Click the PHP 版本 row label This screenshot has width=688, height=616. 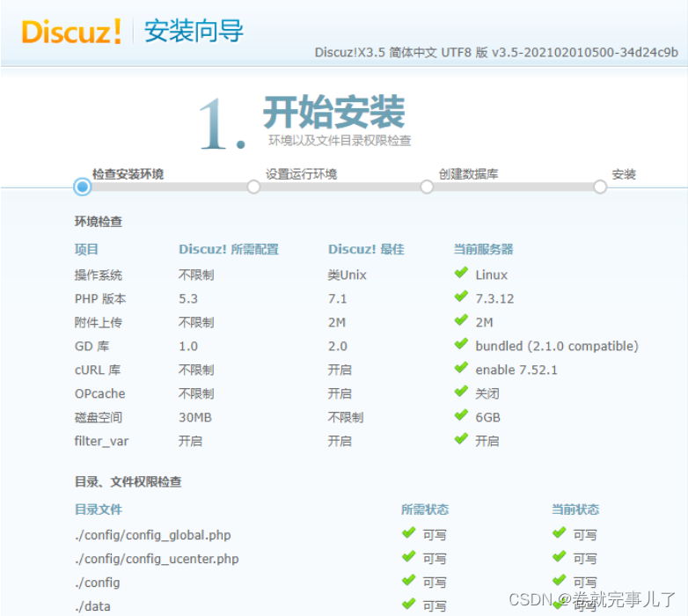click(x=100, y=299)
